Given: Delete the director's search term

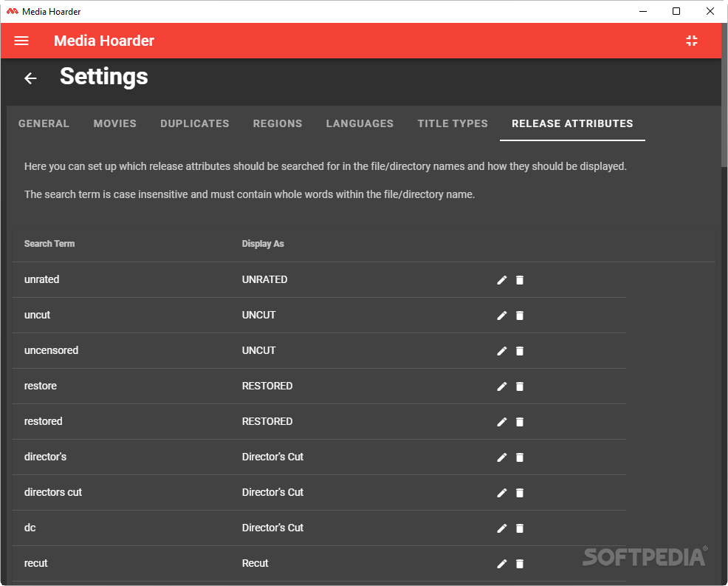Looking at the screenshot, I should (x=520, y=457).
